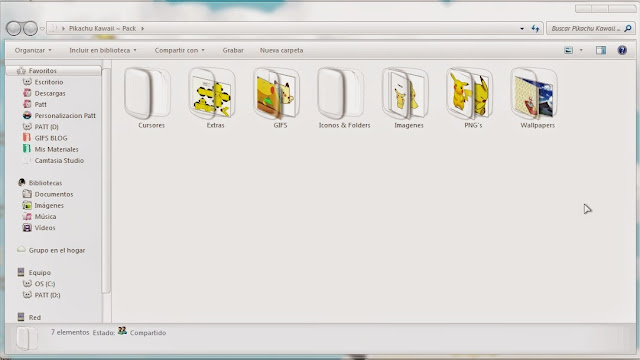
Task: Change view with the view mode icon
Action: pos(568,50)
